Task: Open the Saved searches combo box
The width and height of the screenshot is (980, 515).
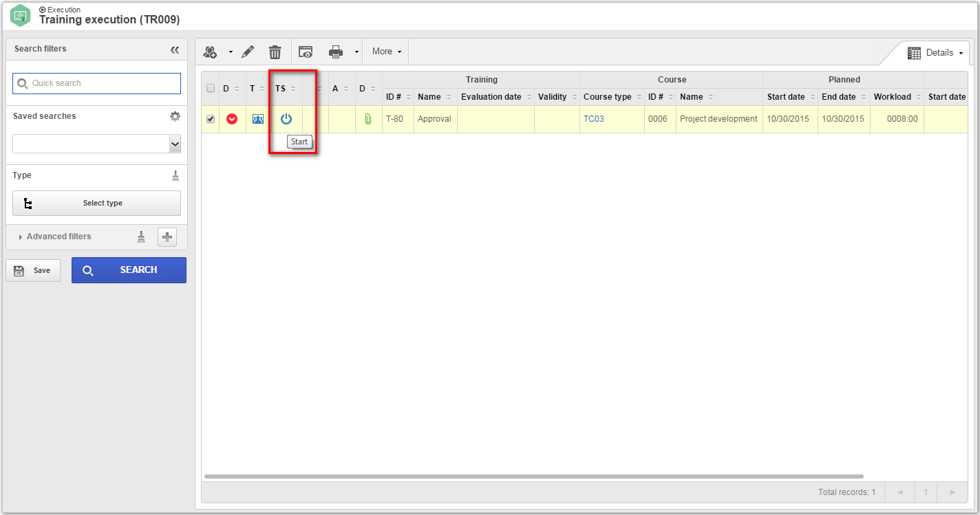Action: (96, 144)
